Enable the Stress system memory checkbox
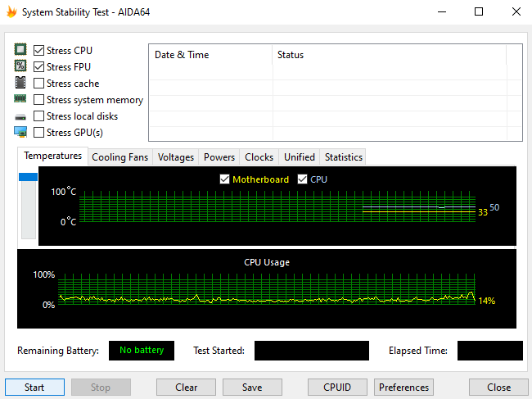The width and height of the screenshot is (532, 399). 38,99
